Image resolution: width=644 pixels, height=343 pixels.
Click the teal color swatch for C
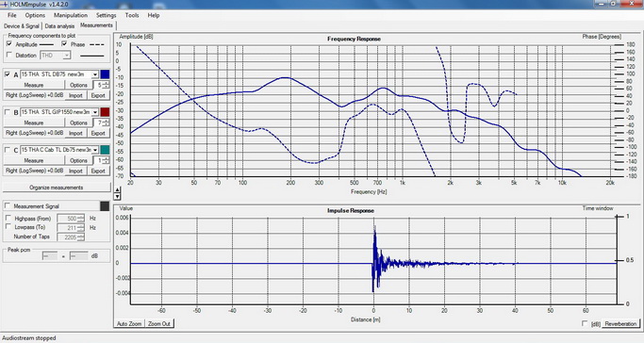[105, 150]
